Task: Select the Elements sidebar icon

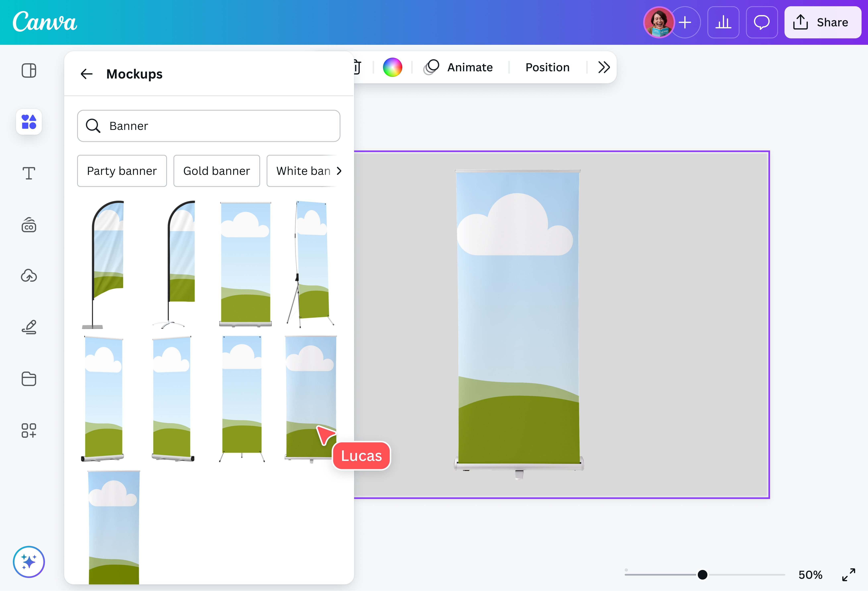Action: tap(29, 122)
